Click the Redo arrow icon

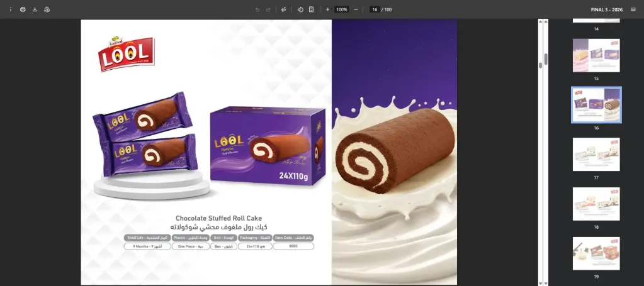click(x=268, y=9)
